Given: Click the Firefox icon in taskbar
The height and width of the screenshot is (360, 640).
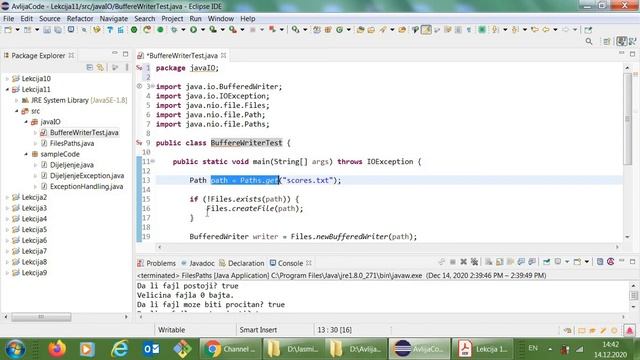Looking at the screenshot, I should coord(57,349).
